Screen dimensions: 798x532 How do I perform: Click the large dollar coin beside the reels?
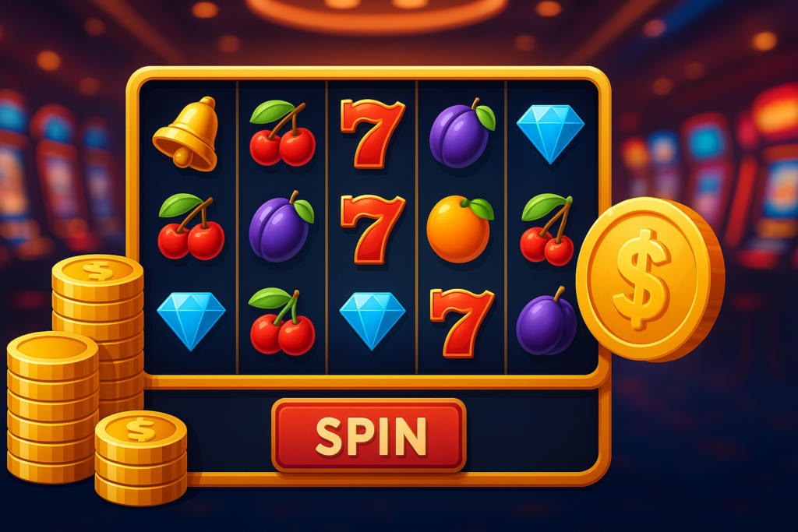pyautogui.click(x=650, y=279)
